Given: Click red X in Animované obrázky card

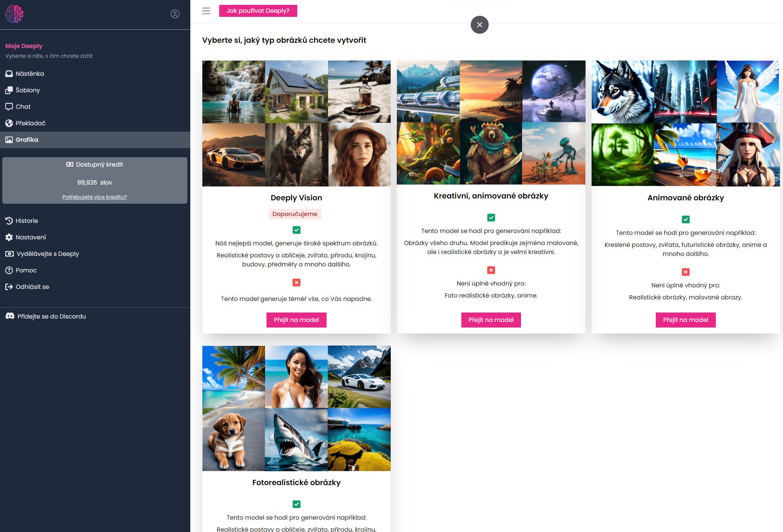Looking at the screenshot, I should (x=686, y=272).
